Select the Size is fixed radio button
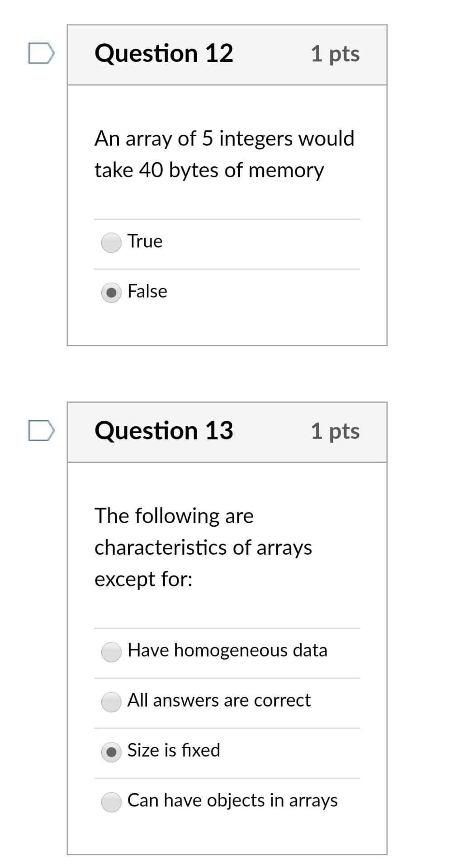This screenshot has width=464, height=868. click(x=111, y=752)
